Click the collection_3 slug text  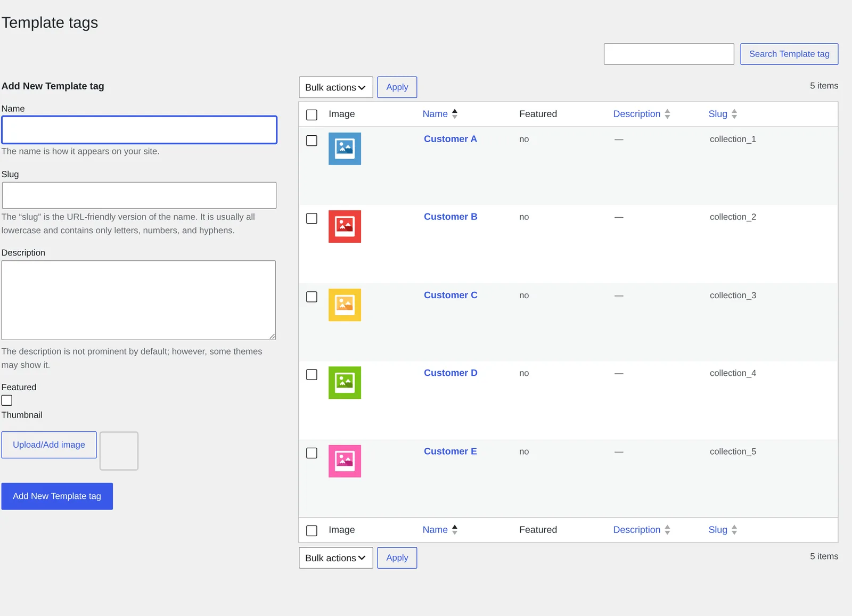click(733, 295)
